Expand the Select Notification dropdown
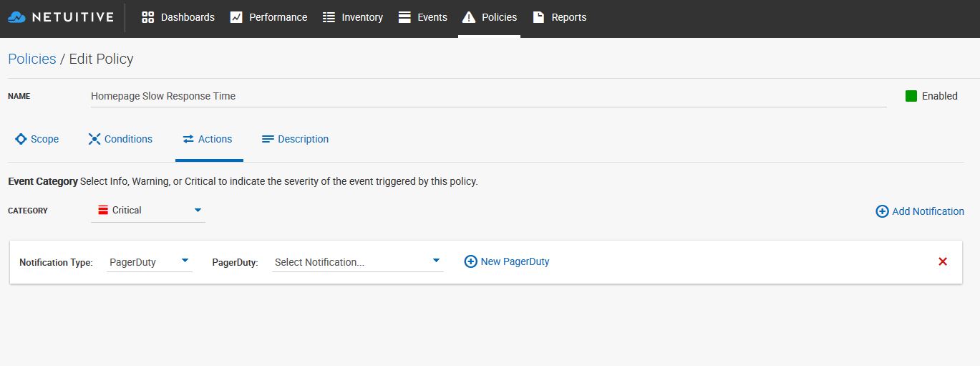980x366 pixels. coord(436,261)
